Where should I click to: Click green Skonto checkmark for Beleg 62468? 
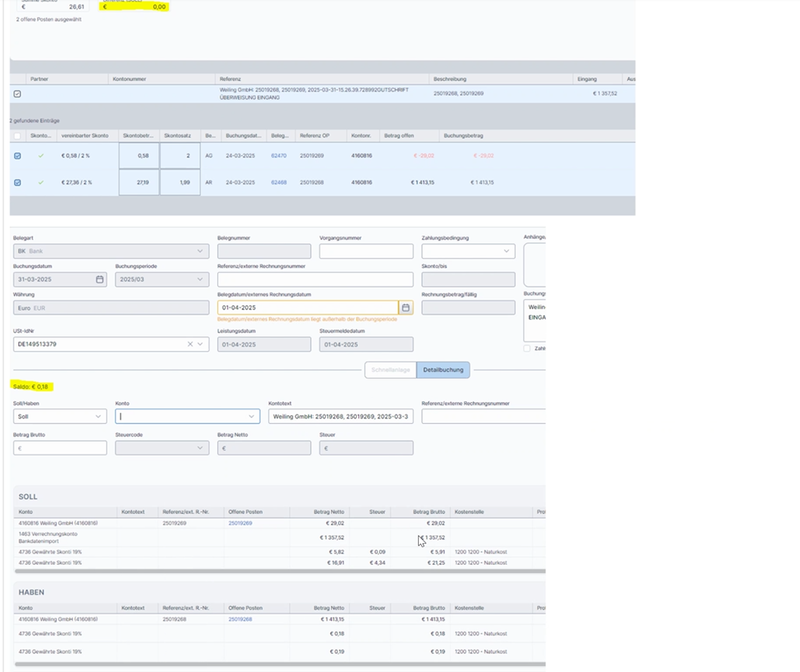(x=41, y=182)
